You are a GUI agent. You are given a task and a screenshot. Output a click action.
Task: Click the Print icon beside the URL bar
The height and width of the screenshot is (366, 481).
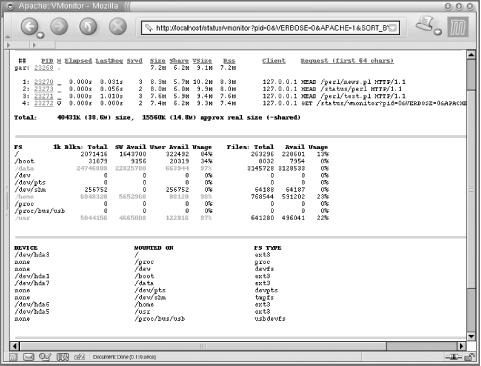point(424,24)
